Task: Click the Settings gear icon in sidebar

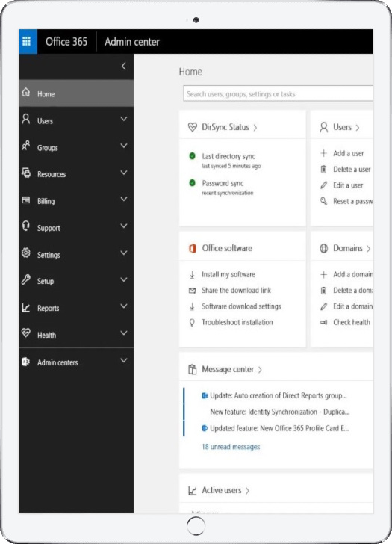Action: 26,253
